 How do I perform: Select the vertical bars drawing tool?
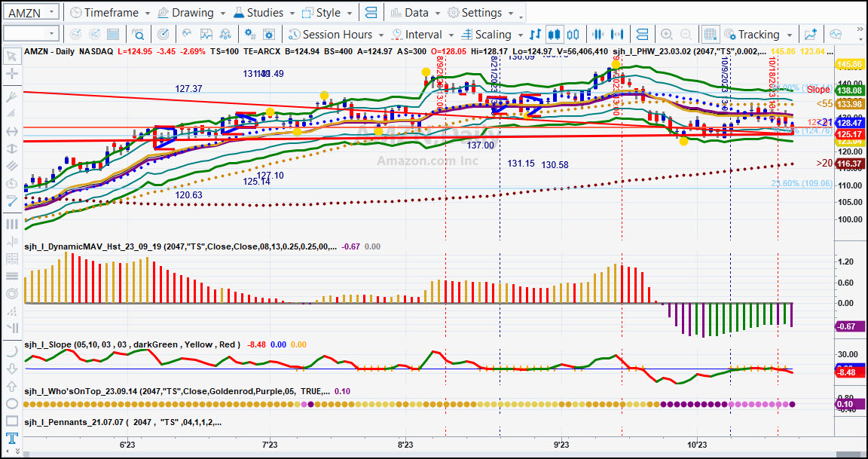point(11,225)
